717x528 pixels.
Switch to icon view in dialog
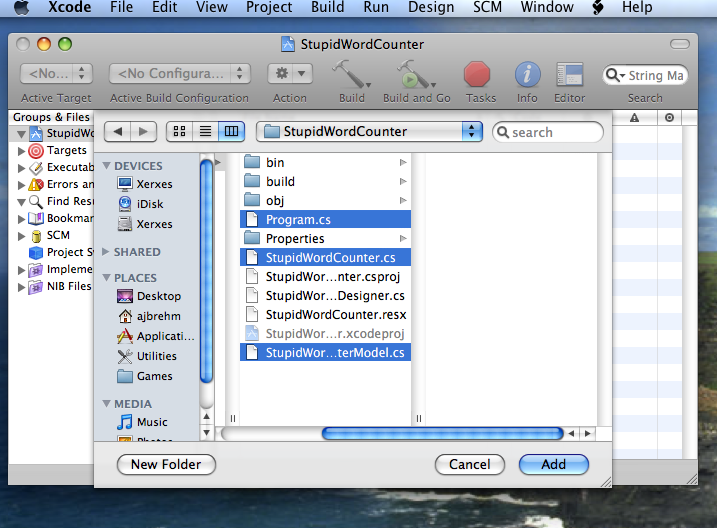coord(180,132)
